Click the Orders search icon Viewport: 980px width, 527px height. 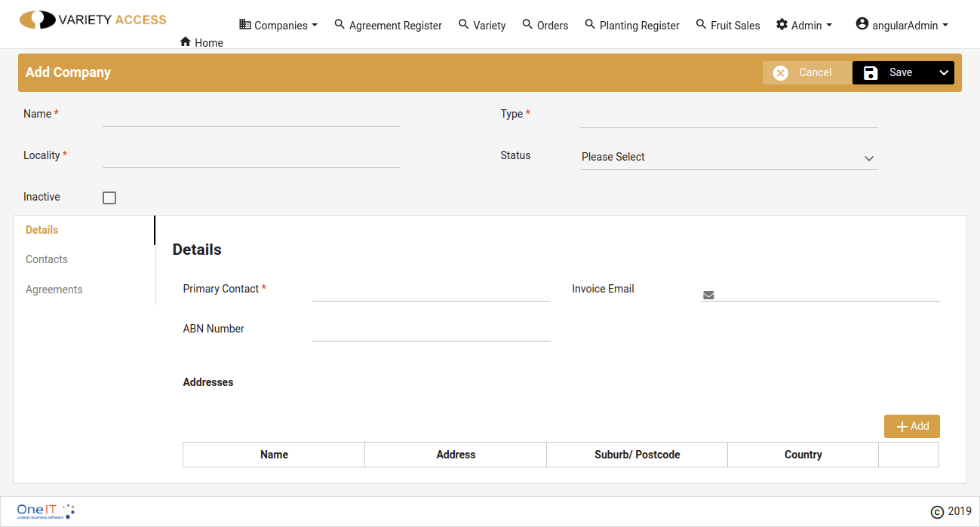point(528,25)
